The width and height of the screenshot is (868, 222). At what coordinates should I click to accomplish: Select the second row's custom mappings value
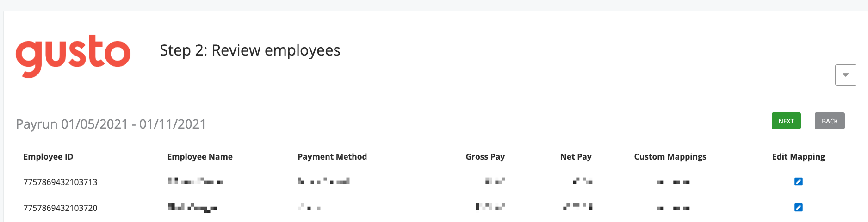point(673,208)
